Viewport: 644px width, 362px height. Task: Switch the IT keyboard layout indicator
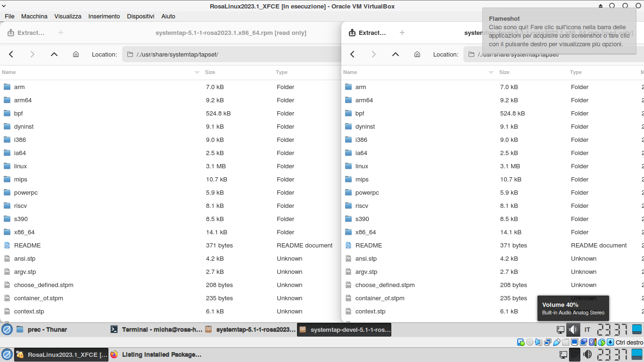[587, 329]
